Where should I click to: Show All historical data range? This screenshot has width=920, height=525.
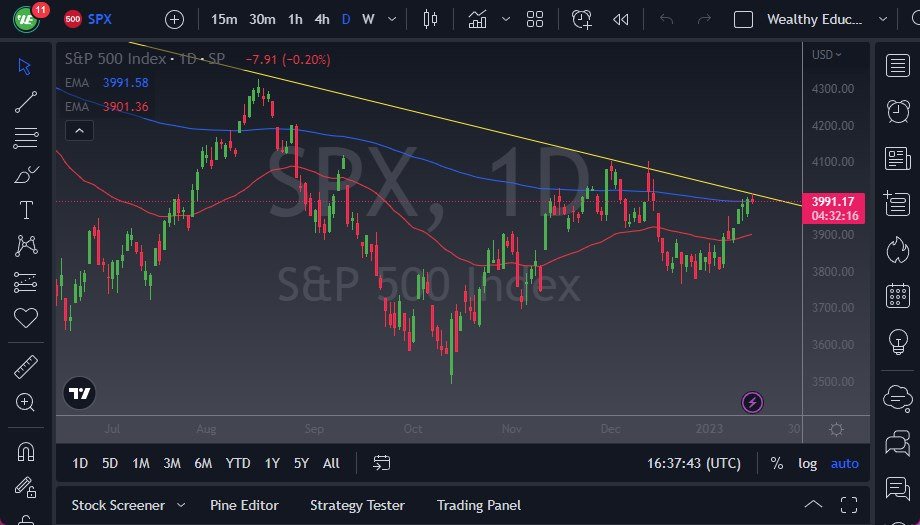[x=332, y=463]
